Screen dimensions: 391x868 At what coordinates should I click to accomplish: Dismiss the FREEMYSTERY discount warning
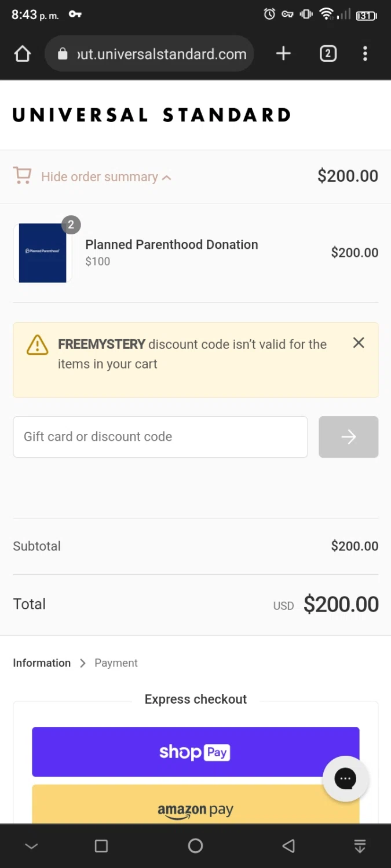pos(359,343)
